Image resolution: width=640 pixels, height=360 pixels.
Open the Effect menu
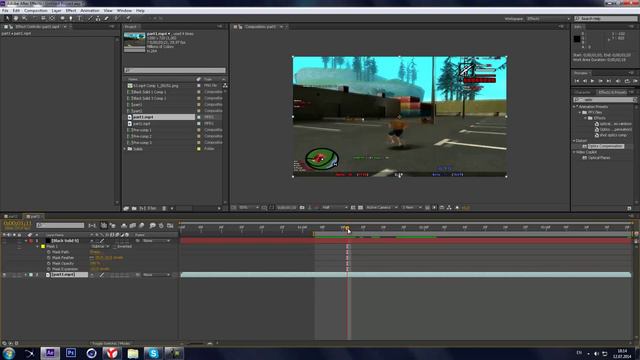[x=71, y=11]
